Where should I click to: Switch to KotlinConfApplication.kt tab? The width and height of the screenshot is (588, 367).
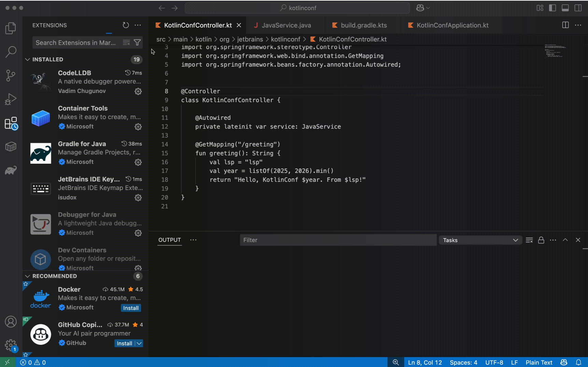tap(448, 25)
